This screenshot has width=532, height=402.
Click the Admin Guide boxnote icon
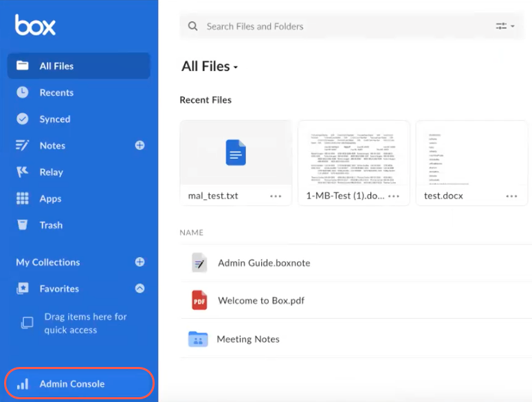point(199,263)
